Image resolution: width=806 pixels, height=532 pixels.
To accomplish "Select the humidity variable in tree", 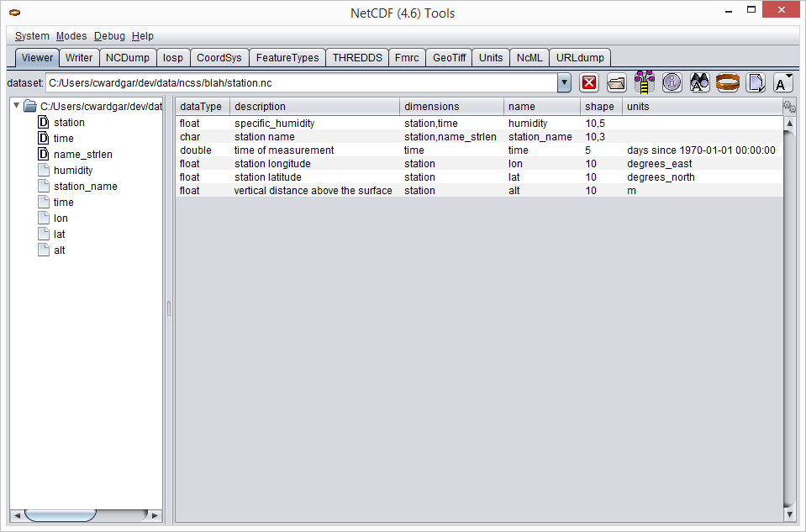I will pos(73,171).
